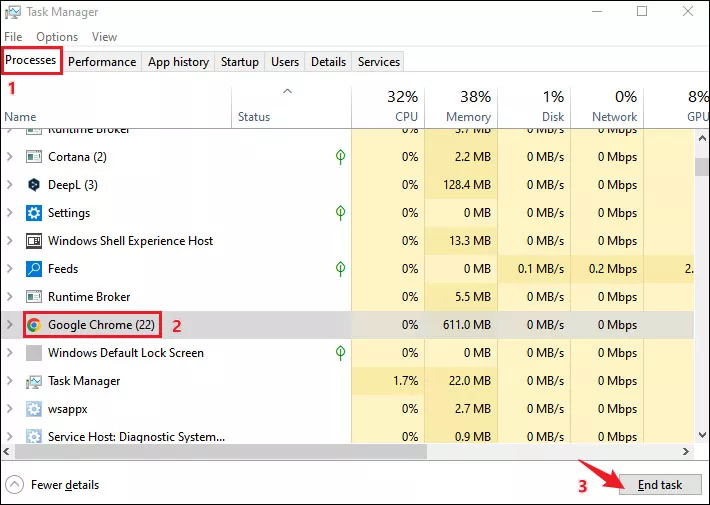
Task: Select the wsappx process name
Action: tap(67, 409)
